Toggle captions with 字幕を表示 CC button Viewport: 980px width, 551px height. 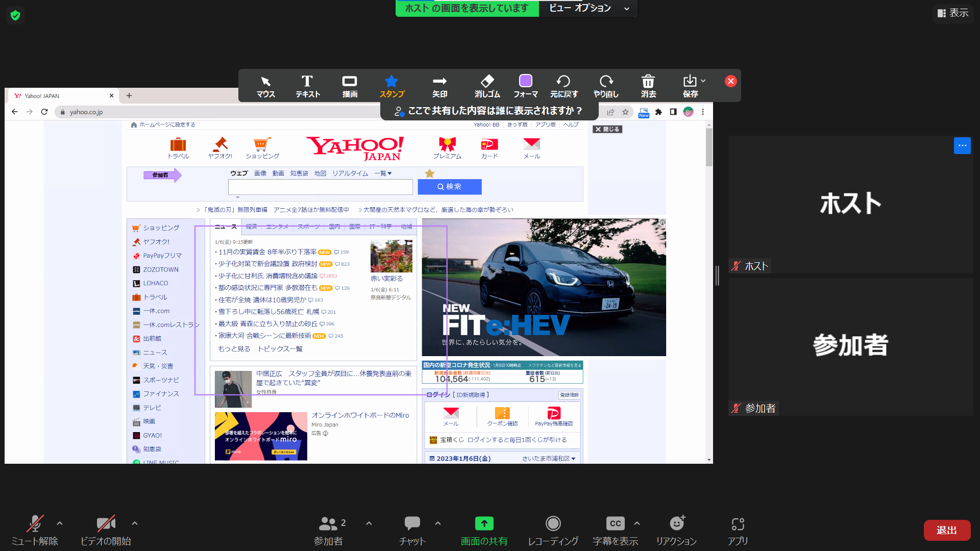point(615,524)
